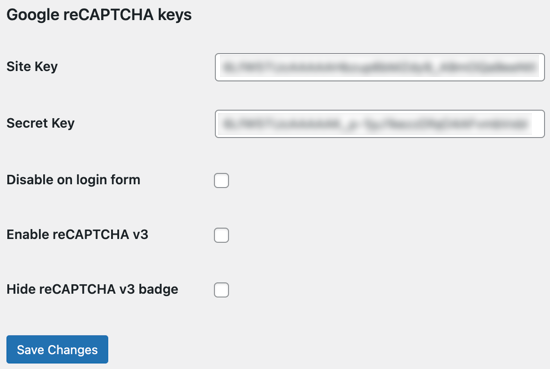The height and width of the screenshot is (369, 550).
Task: Click the Disable on login form label
Action: (73, 180)
